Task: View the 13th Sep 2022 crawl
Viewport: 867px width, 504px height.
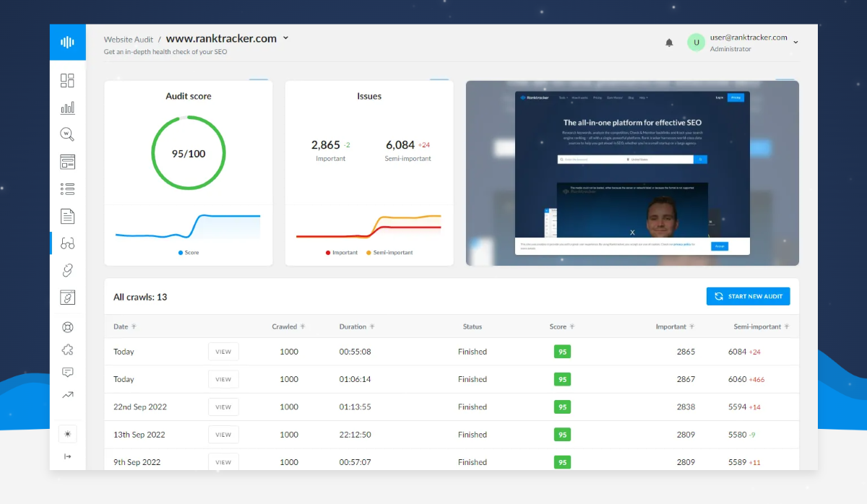Action: tap(223, 435)
